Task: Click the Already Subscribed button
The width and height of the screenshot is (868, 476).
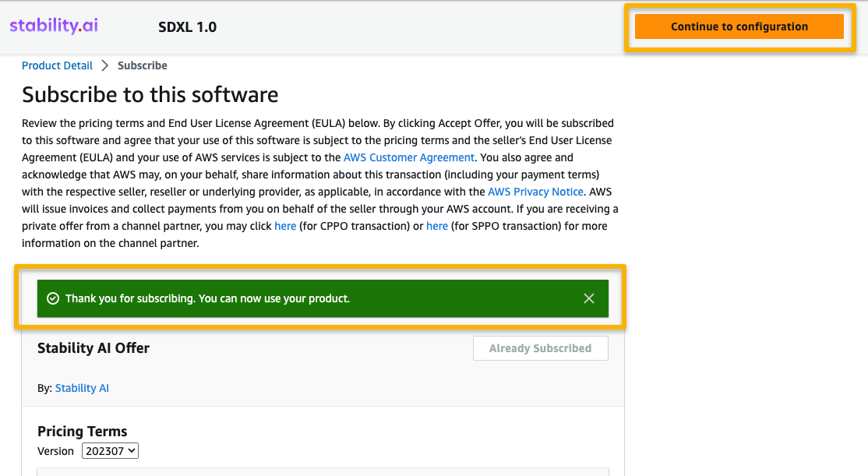Action: click(540, 348)
